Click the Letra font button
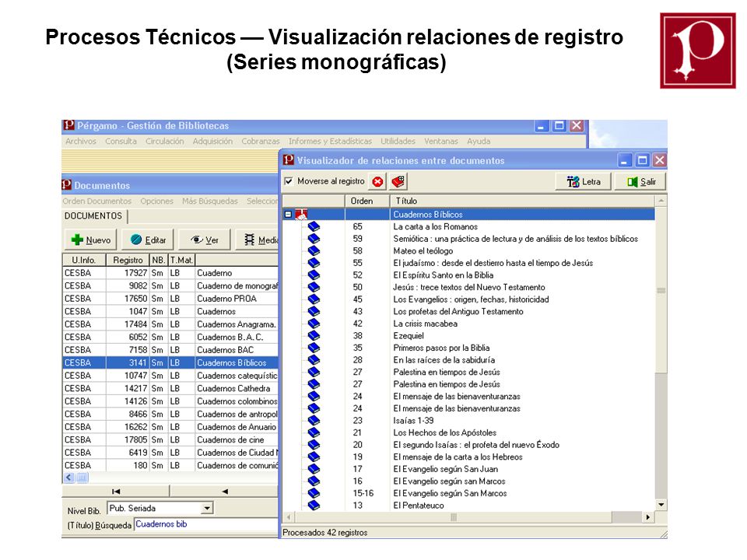This screenshot has width=747, height=560. [x=583, y=181]
